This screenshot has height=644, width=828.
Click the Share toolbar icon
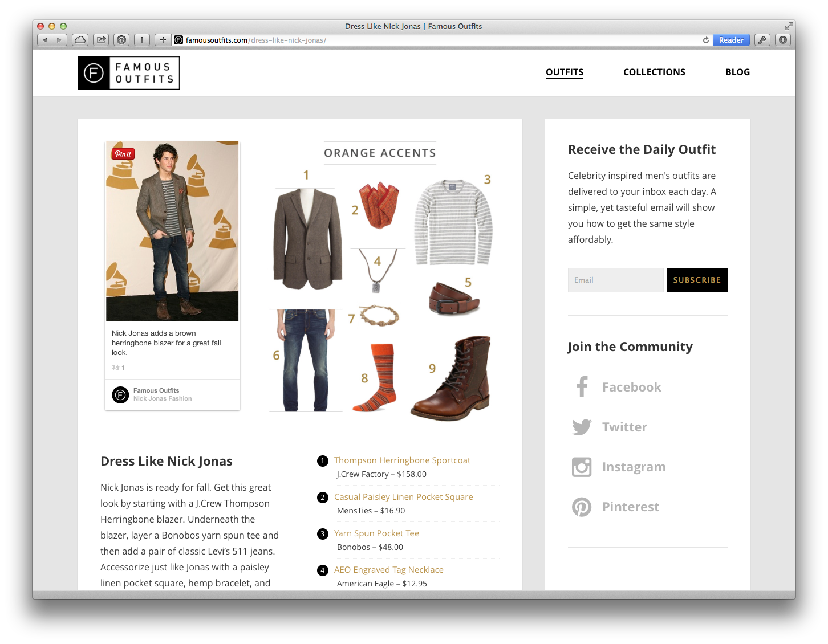click(101, 40)
